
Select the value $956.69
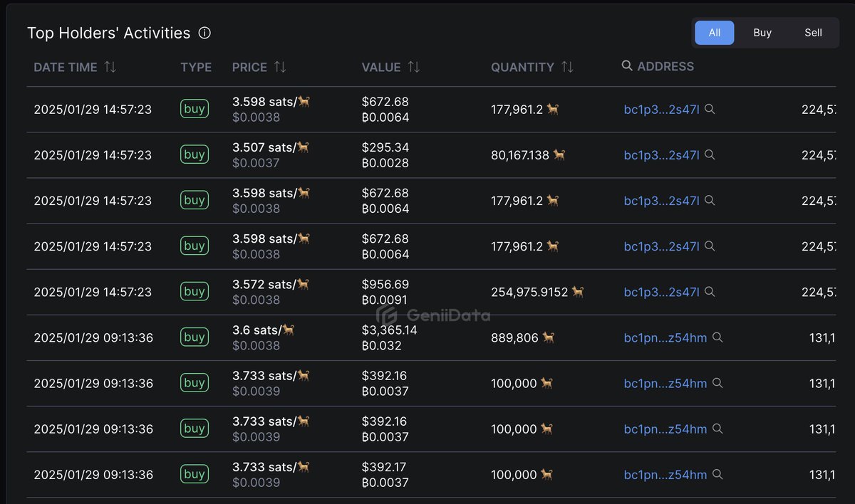click(x=385, y=284)
